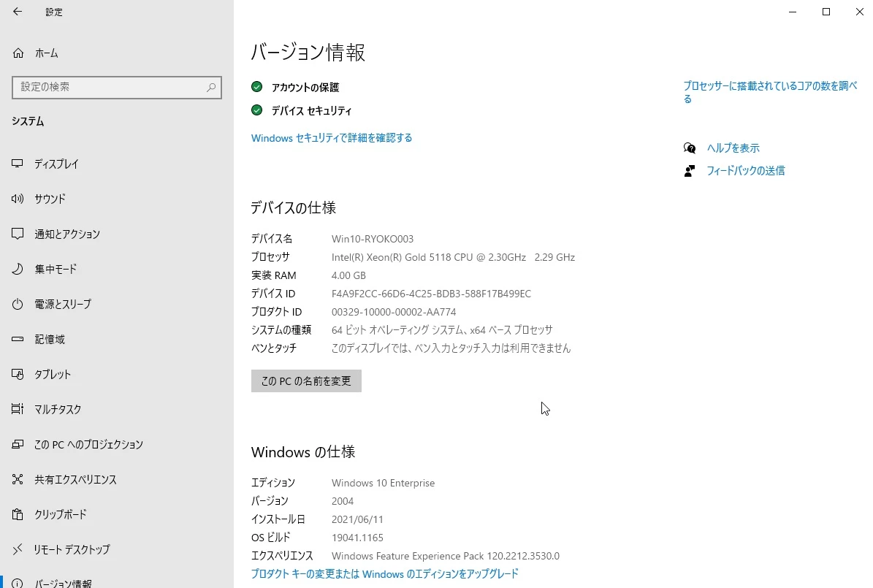Viewport: 873px width, 588px height.
Task: Click この PC の名前を変更 button
Action: point(306,381)
